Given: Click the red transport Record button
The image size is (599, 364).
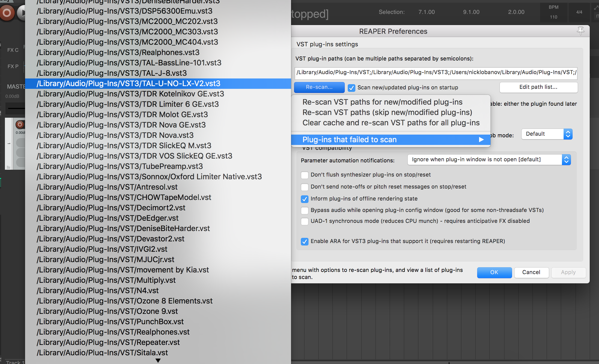Looking at the screenshot, I should pos(7,13).
